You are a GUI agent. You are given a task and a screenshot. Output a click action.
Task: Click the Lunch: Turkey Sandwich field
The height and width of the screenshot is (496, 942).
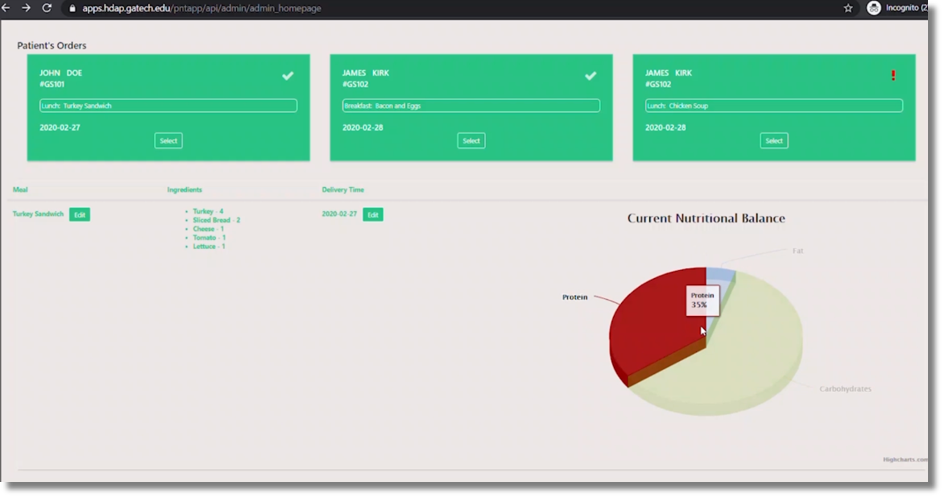(168, 106)
